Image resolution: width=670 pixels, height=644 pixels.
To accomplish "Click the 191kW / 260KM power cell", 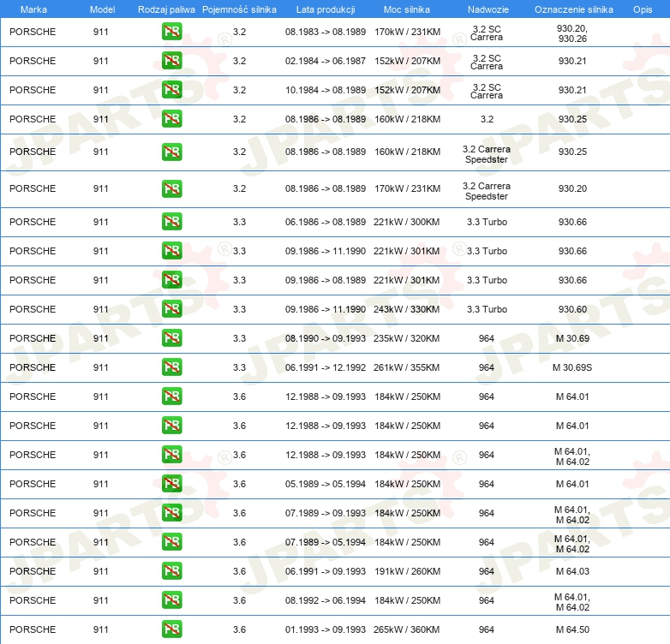I will (407, 571).
